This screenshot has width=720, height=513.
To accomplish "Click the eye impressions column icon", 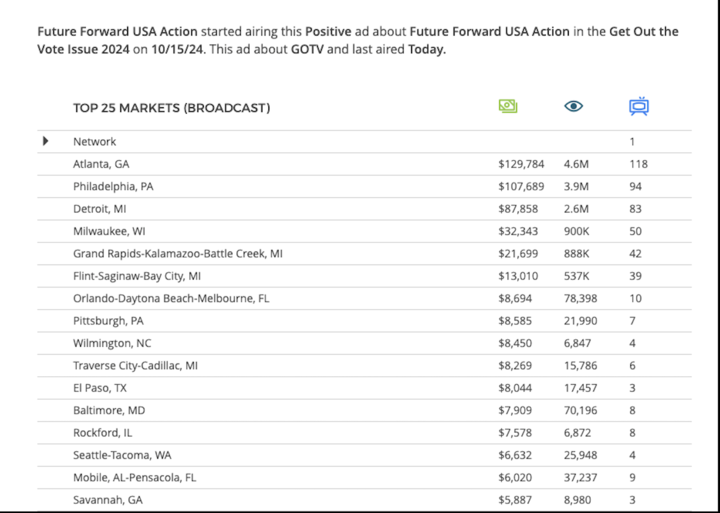I will [x=573, y=107].
